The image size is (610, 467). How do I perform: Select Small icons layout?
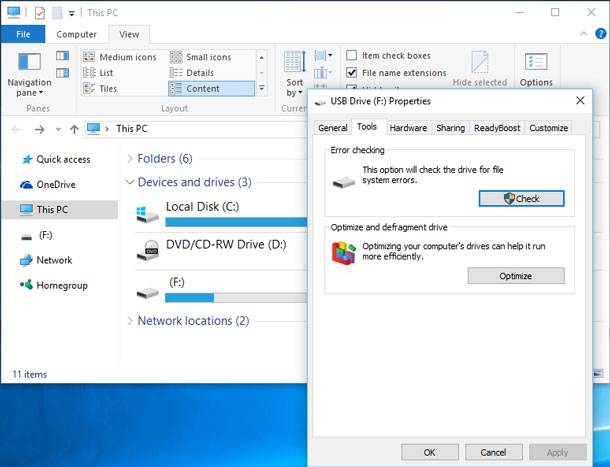point(201,57)
